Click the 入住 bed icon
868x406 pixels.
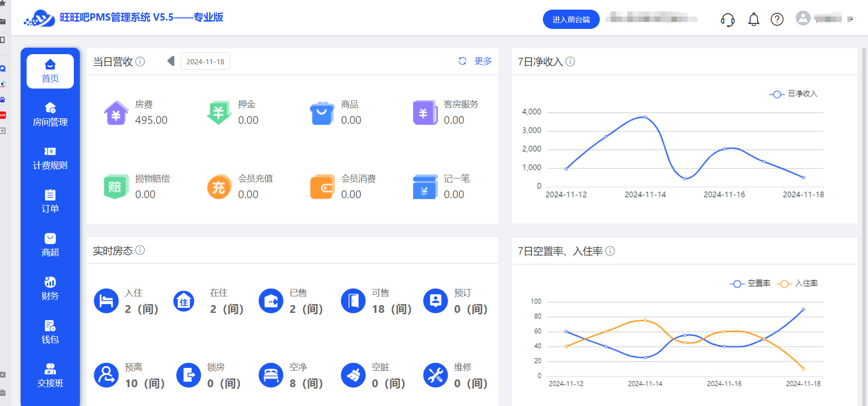(x=106, y=301)
